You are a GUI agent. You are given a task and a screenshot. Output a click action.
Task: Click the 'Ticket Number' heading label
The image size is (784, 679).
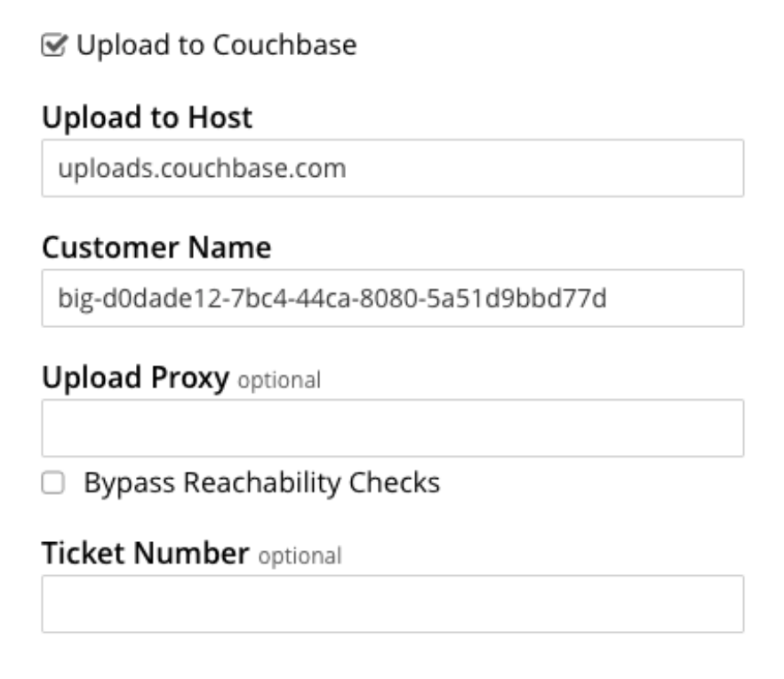point(146,554)
